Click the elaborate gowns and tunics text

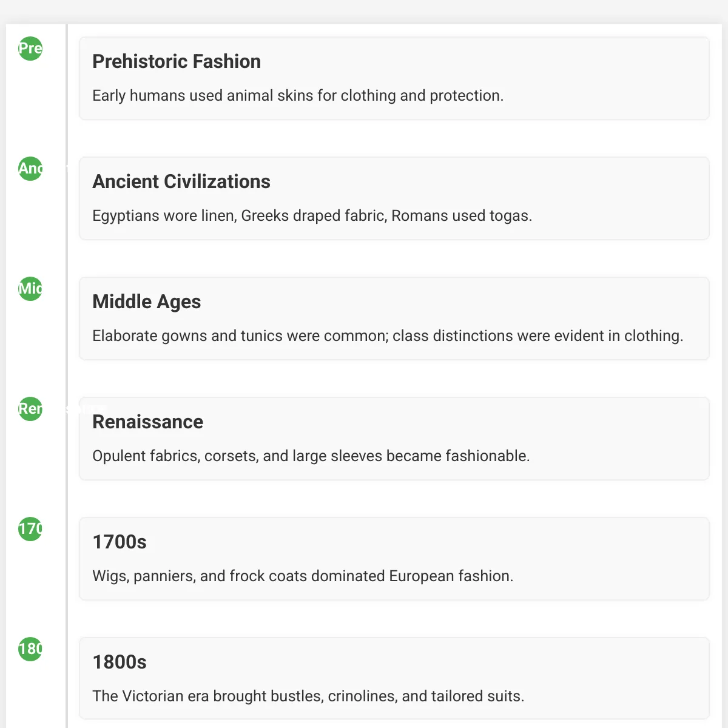388,335
